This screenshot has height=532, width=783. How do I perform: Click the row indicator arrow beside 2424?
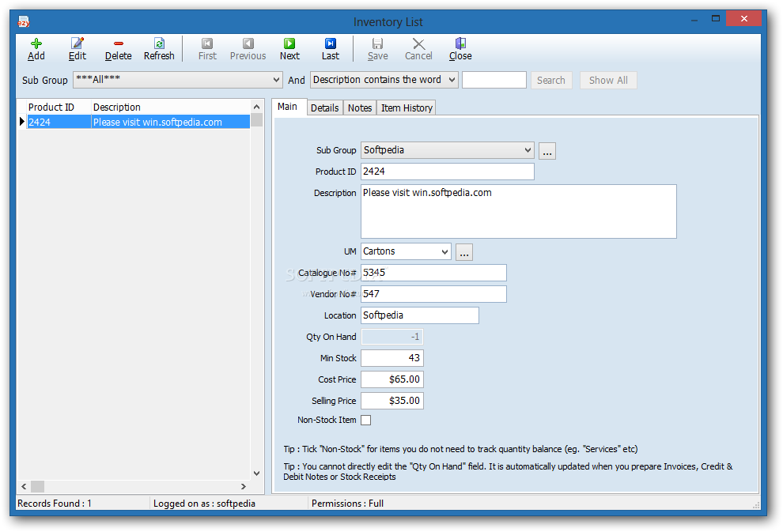(x=22, y=122)
